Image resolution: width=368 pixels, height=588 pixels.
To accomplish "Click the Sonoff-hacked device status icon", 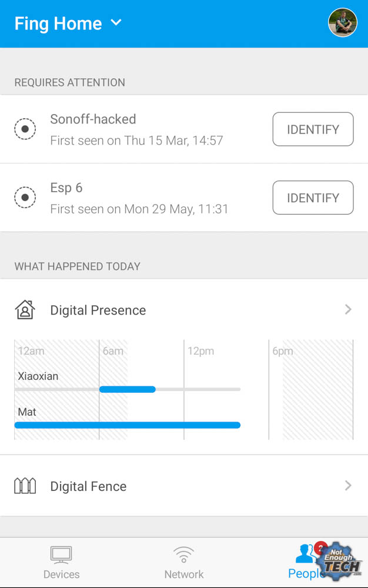I will (25, 129).
